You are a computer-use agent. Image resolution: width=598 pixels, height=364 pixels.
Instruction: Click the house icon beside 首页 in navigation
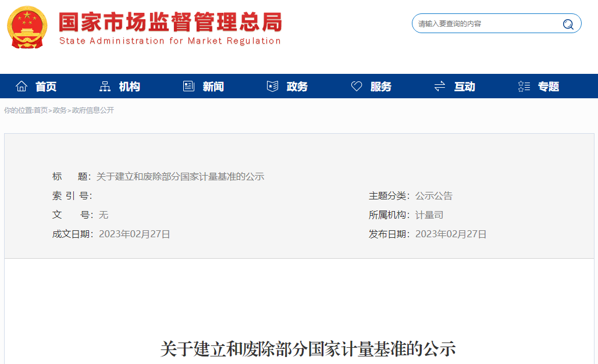click(x=22, y=87)
